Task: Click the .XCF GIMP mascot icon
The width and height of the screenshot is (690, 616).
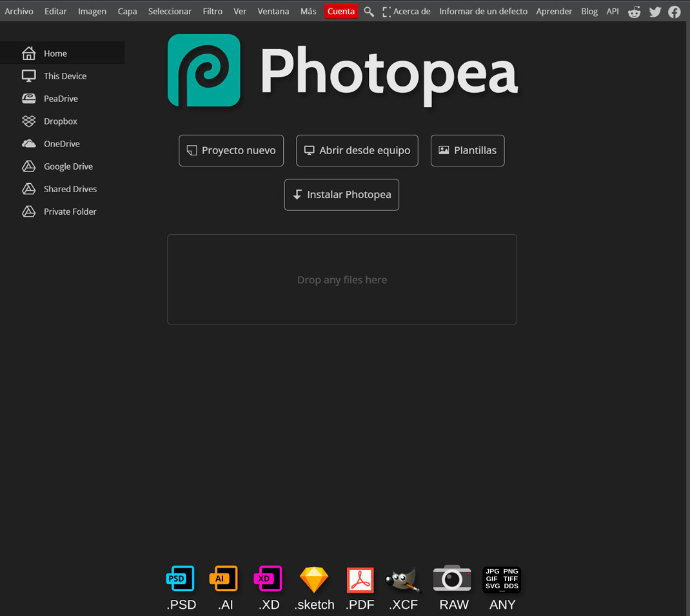Action: coord(402,581)
